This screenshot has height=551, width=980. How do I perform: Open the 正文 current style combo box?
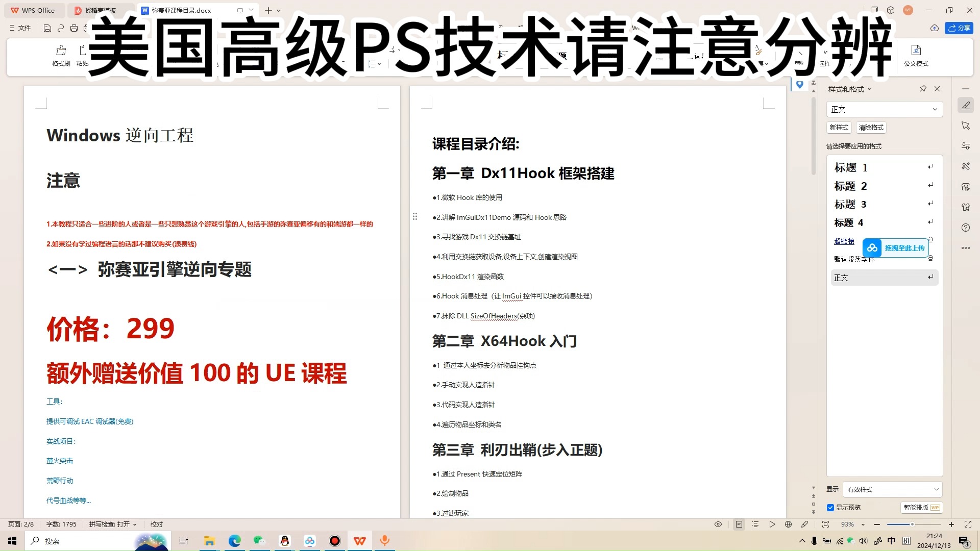(884, 109)
